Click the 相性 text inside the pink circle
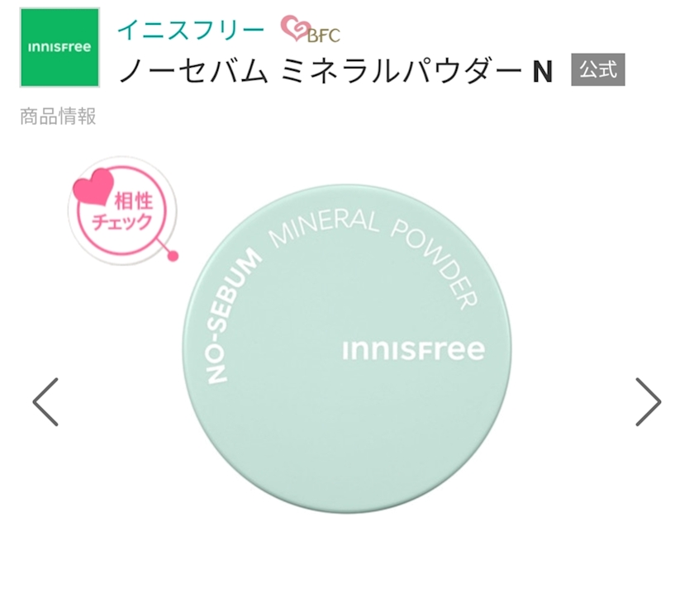Screen dimensions: 694x616 pos(134,201)
